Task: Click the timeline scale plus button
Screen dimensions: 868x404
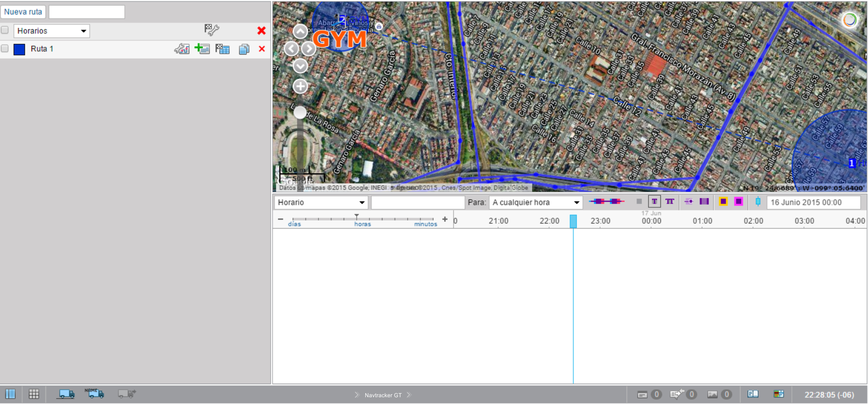Action: 445,219
